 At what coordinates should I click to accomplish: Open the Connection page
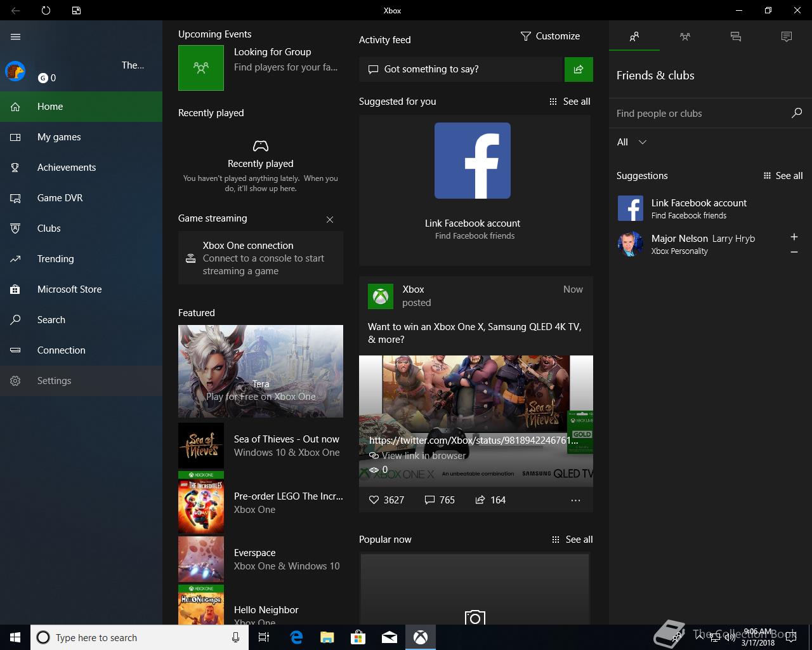(81, 350)
